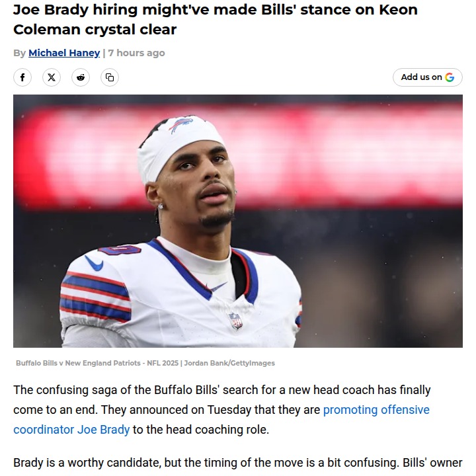Click the Bills logo on the headband
The image size is (476, 476).
[180, 125]
